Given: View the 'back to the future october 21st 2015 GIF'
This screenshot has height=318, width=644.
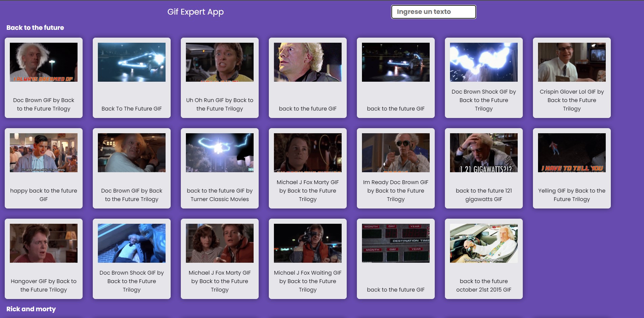Looking at the screenshot, I should (x=484, y=243).
